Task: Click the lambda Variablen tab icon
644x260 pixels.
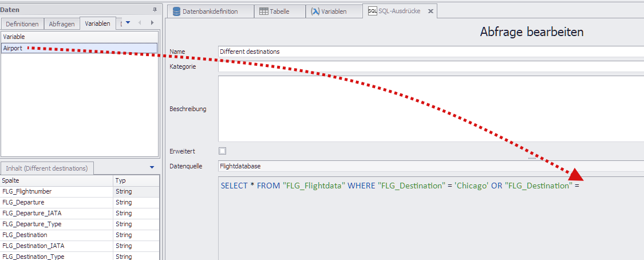Action: 315,11
